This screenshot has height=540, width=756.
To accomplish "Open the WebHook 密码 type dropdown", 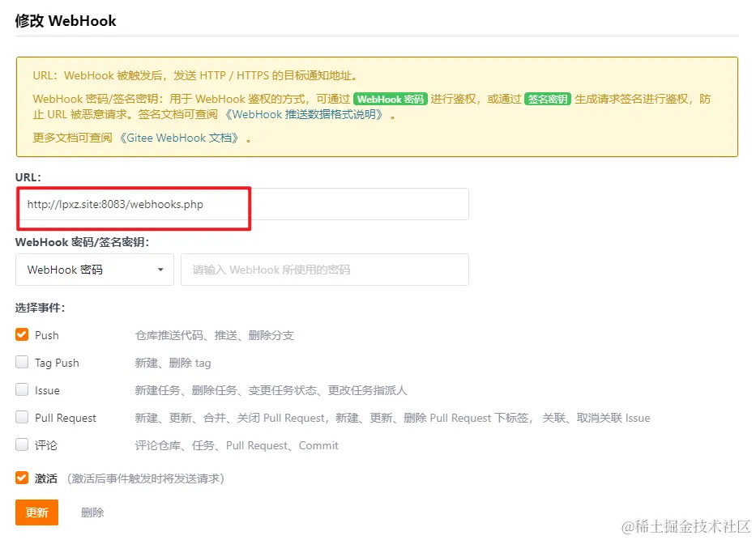I will [x=95, y=270].
